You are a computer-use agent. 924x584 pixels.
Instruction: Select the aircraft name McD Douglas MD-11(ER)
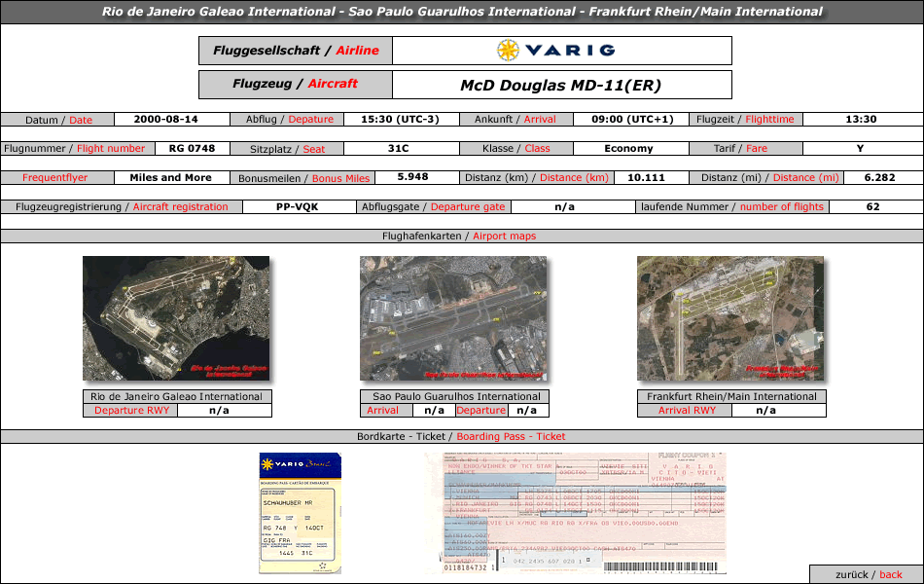560,85
